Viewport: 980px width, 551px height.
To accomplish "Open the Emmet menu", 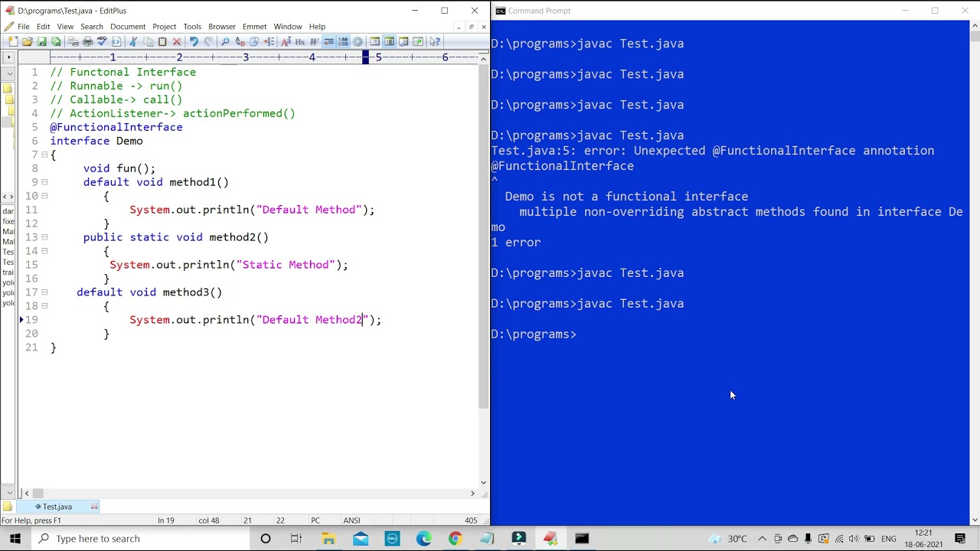I will tap(254, 27).
